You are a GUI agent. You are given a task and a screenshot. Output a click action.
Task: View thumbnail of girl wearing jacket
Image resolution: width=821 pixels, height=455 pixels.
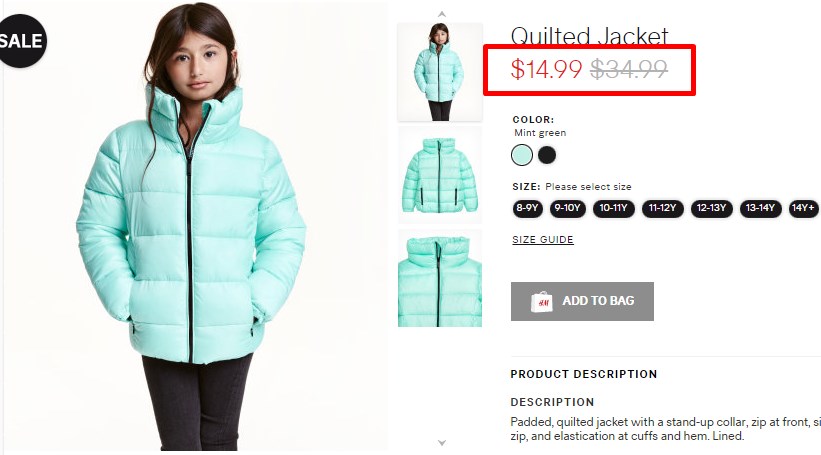click(x=440, y=72)
